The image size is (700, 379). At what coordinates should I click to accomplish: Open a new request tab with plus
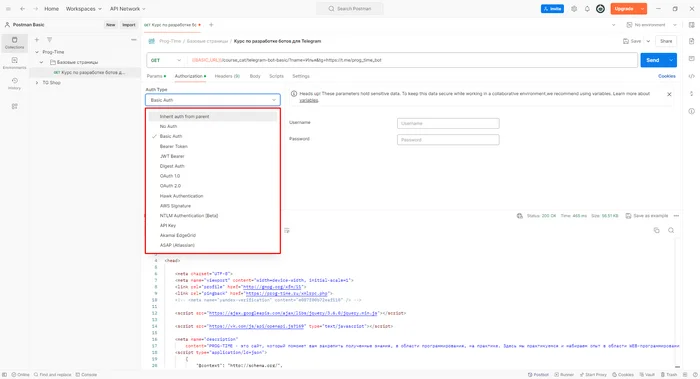point(211,25)
